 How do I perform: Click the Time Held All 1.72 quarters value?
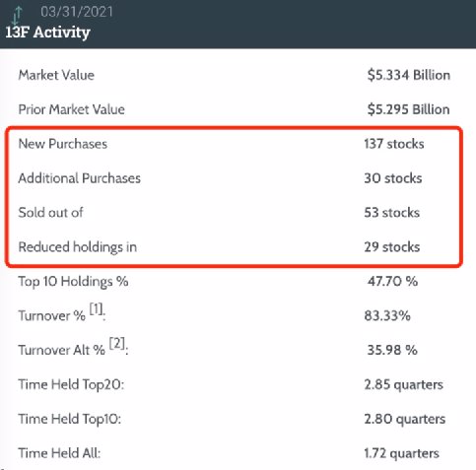coord(401,453)
